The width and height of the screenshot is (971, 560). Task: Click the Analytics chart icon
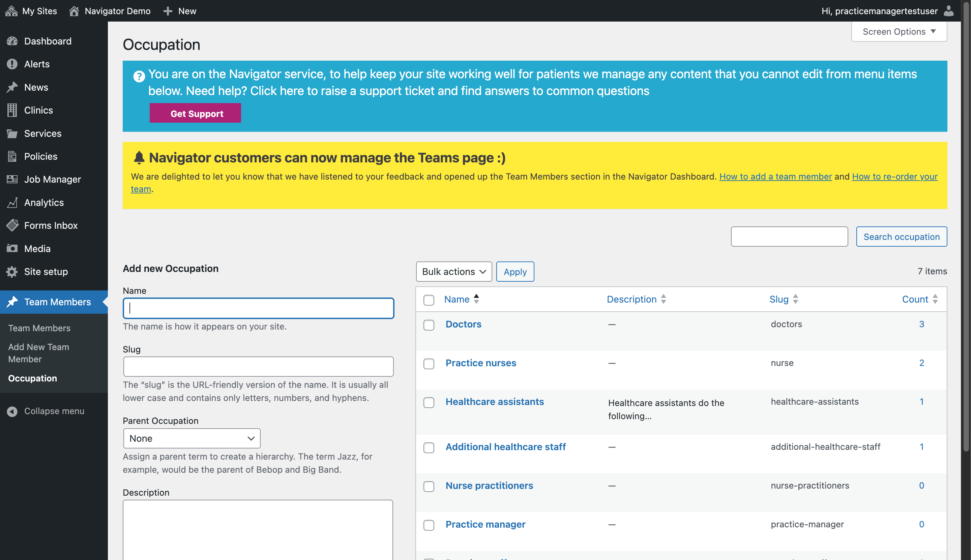(12, 202)
